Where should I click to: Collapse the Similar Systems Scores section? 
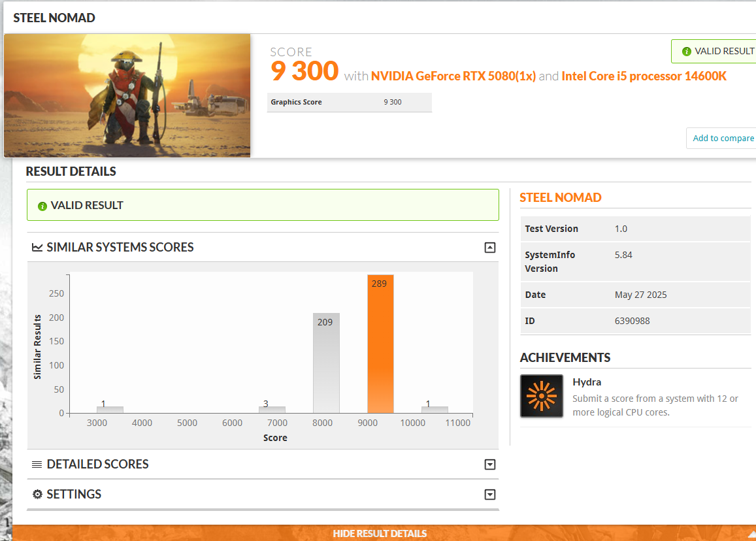pos(490,248)
